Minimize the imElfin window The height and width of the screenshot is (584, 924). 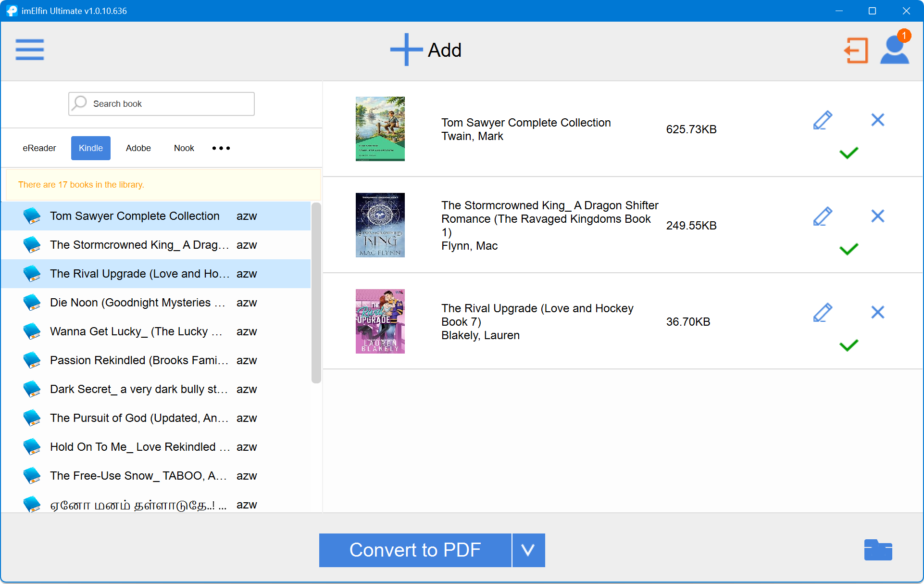pyautogui.click(x=839, y=11)
